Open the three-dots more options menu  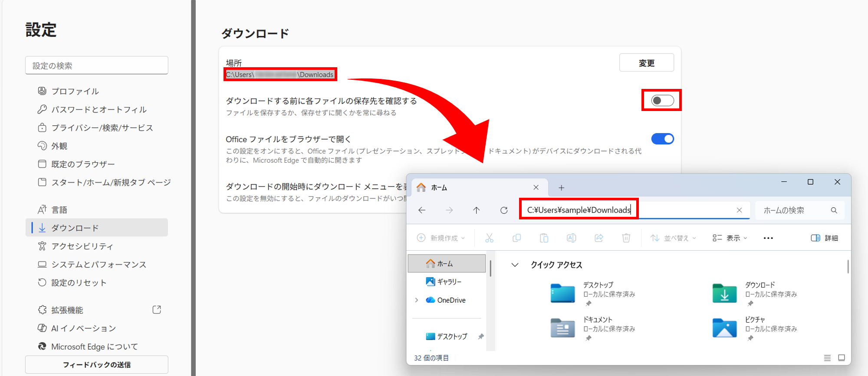click(x=768, y=238)
